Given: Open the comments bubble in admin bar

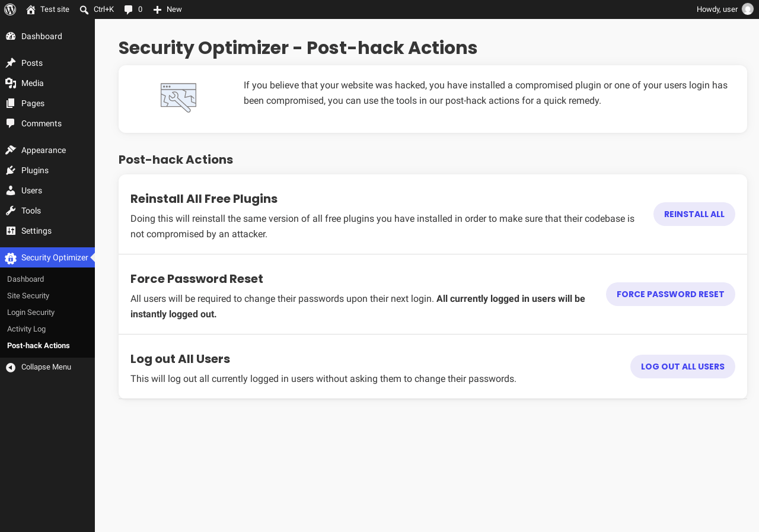Looking at the screenshot, I should pyautogui.click(x=128, y=9).
